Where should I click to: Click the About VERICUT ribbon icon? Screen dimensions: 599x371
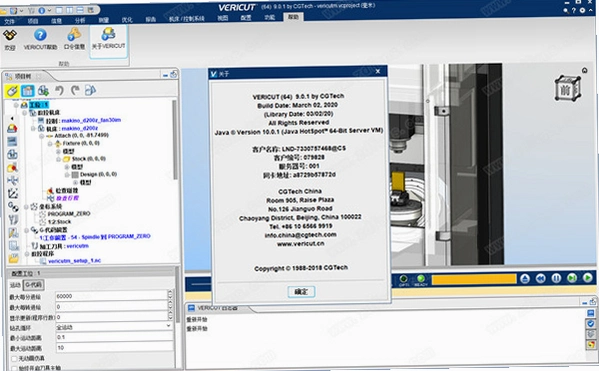(x=108, y=34)
